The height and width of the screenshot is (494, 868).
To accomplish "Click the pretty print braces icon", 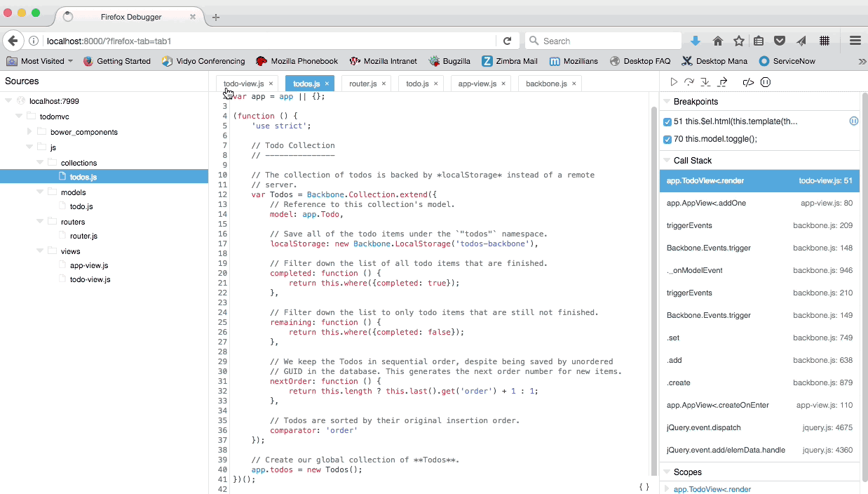I will coord(644,486).
